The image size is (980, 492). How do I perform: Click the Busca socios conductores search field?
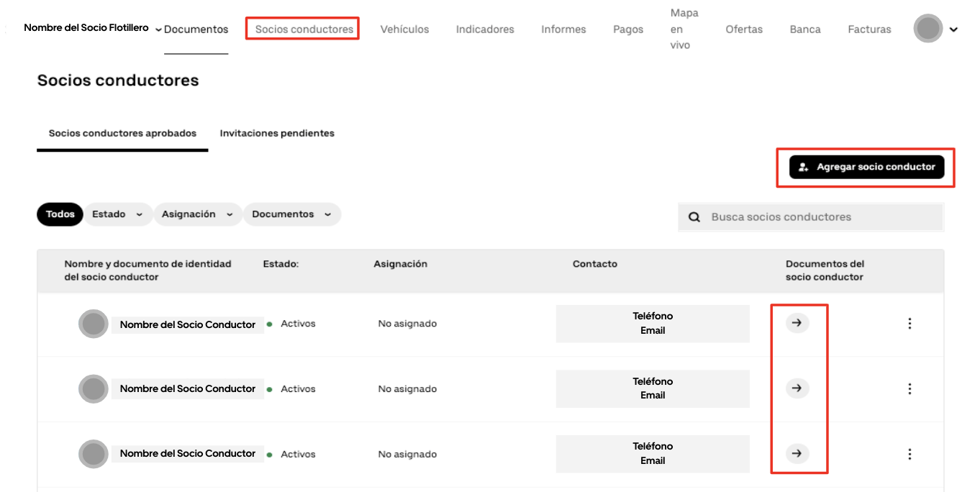[x=811, y=217]
